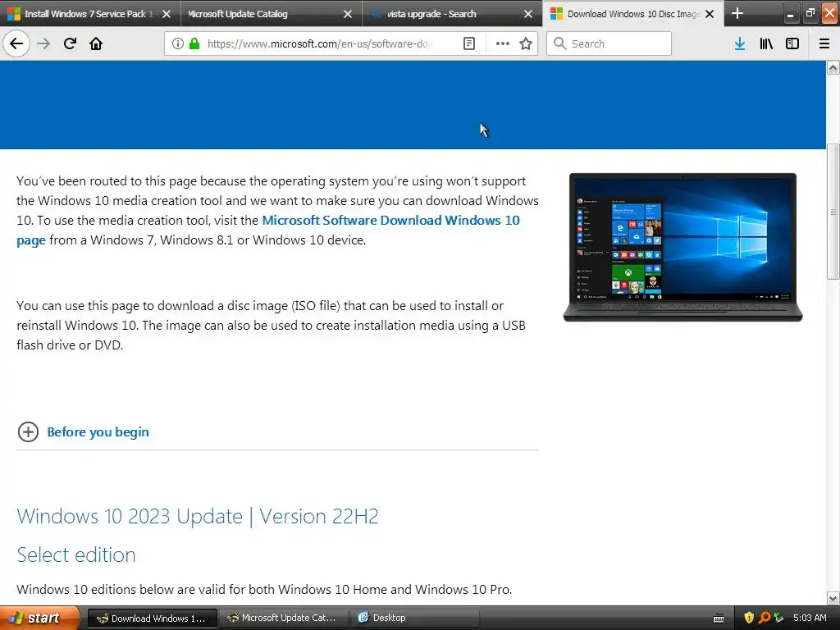This screenshot has width=840, height=630.
Task: Switch to Download Windows 1... taskbar window
Action: [x=152, y=618]
